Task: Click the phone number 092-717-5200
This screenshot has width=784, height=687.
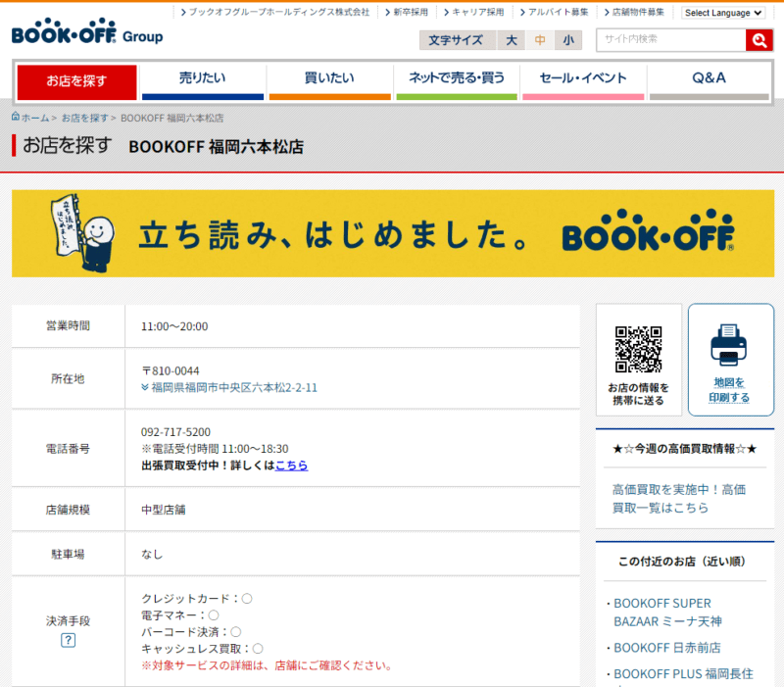Action: (175, 432)
